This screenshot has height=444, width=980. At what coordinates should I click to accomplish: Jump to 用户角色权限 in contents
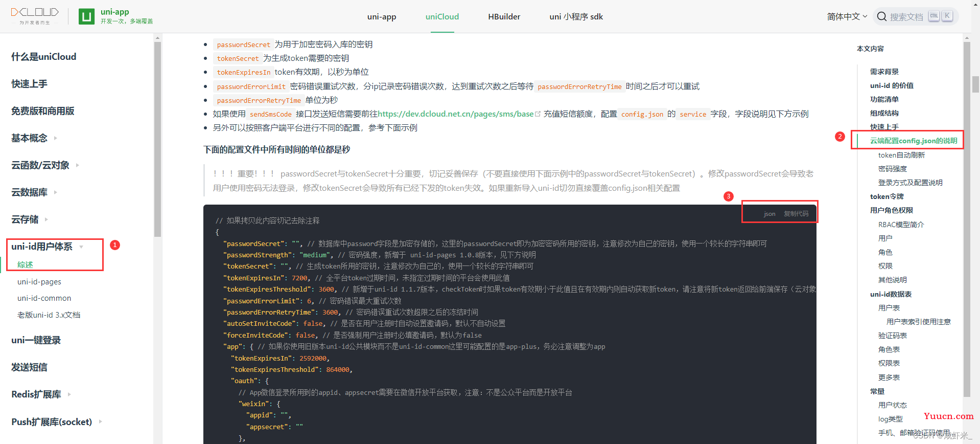coord(892,210)
